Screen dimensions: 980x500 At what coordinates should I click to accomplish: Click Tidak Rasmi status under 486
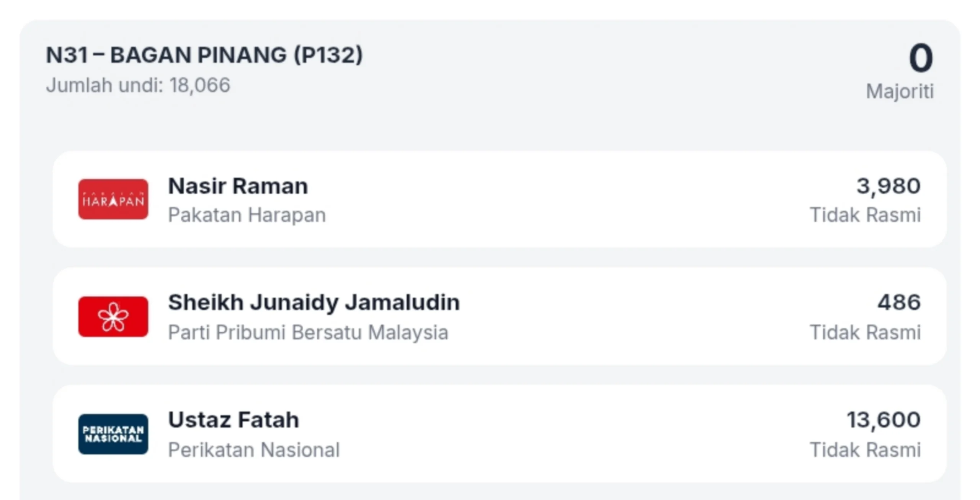(865, 332)
